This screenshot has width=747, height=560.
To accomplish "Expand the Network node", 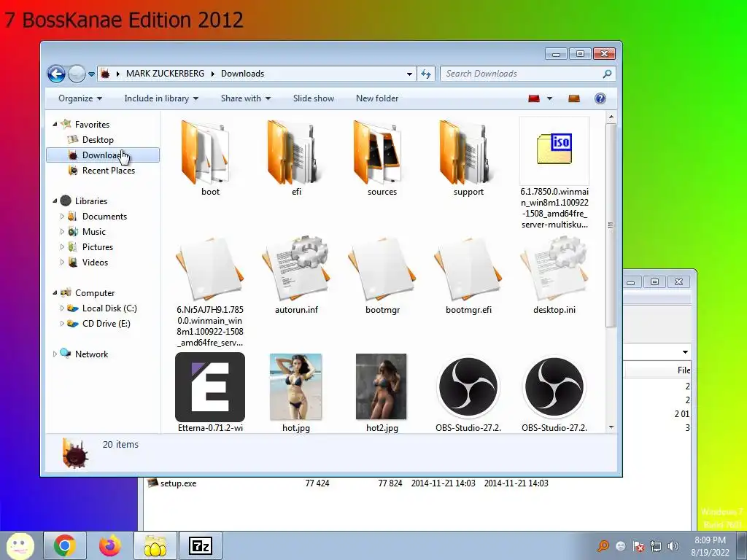I will 55,354.
